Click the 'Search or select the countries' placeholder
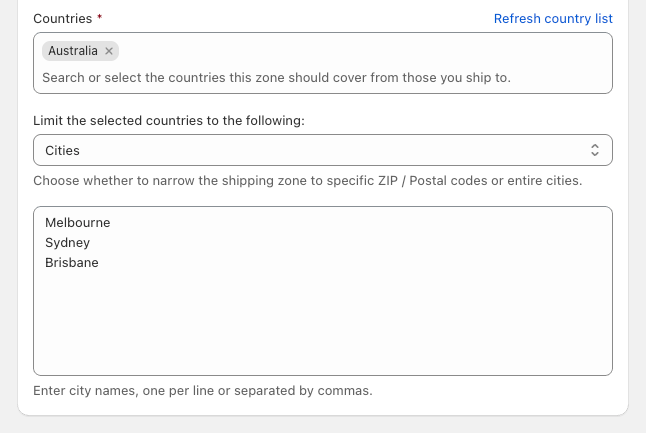The width and height of the screenshot is (646, 433). [x=276, y=77]
